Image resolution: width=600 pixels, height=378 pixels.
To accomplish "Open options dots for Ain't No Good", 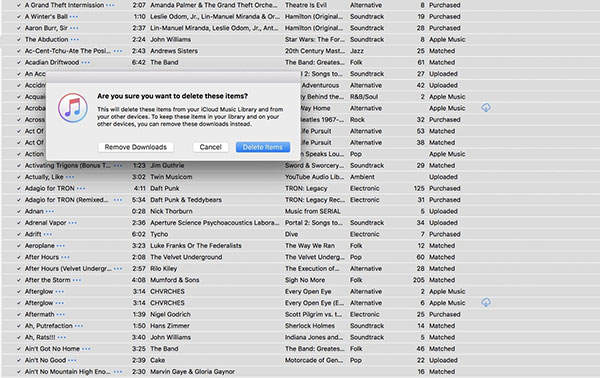I will click(x=72, y=360).
